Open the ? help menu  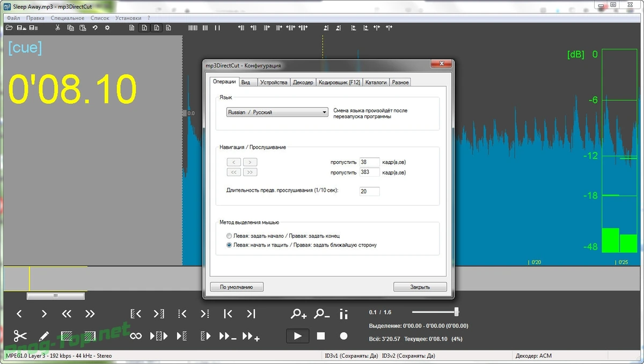pyautogui.click(x=149, y=18)
